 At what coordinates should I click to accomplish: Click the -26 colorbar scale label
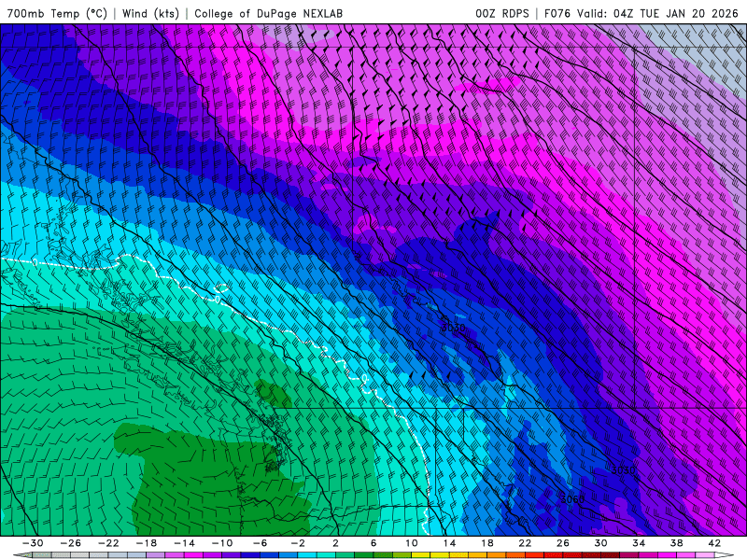point(71,543)
